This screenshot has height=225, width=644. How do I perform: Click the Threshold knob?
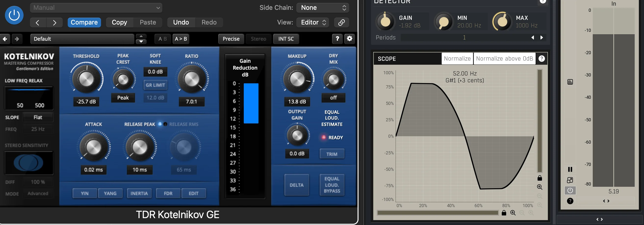[x=87, y=79]
